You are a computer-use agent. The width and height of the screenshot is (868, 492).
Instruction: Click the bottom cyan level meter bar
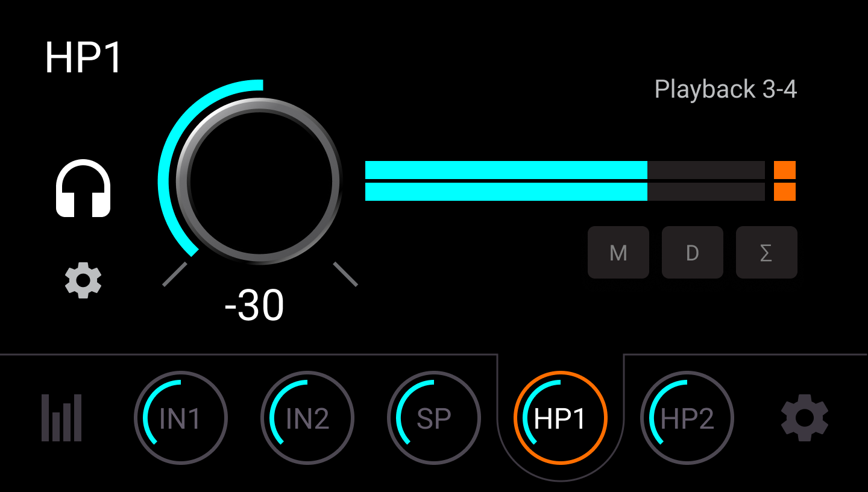point(565,192)
